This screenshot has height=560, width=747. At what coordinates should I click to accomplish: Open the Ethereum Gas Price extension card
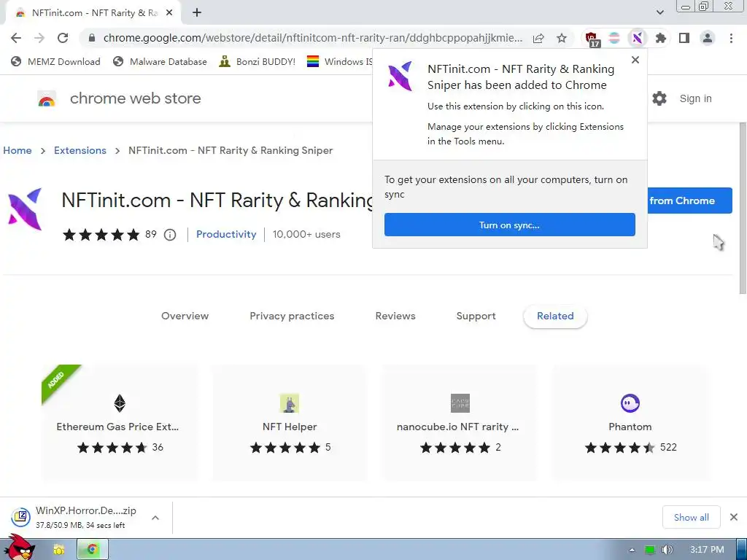[x=119, y=422]
